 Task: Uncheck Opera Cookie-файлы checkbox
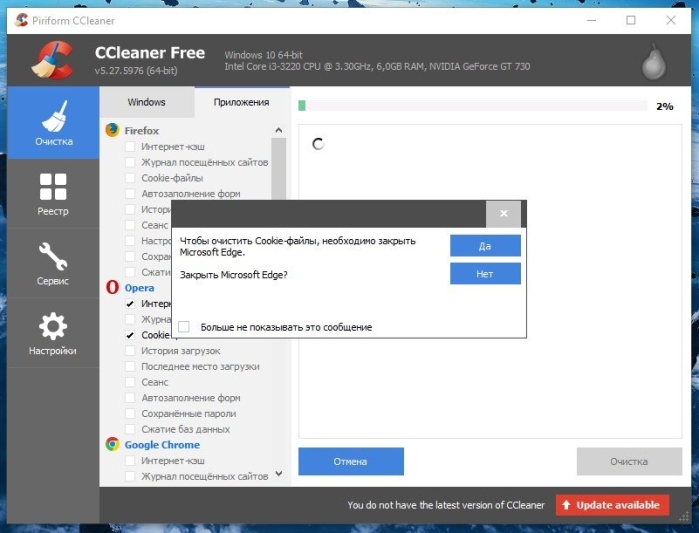coord(130,335)
